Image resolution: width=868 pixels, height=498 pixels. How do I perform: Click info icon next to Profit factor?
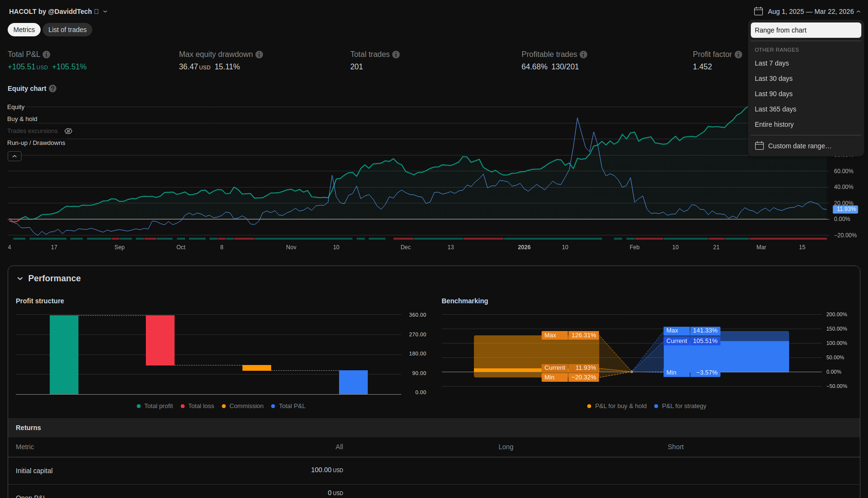[x=738, y=55]
